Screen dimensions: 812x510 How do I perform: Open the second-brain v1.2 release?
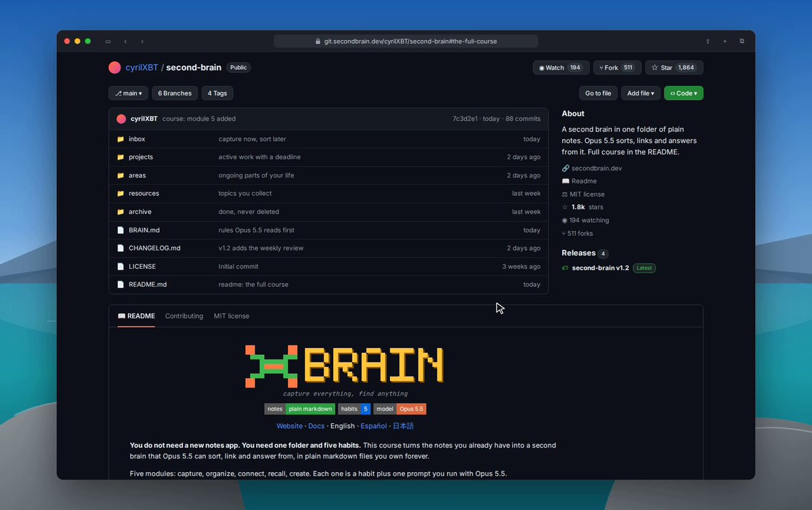tap(600, 268)
